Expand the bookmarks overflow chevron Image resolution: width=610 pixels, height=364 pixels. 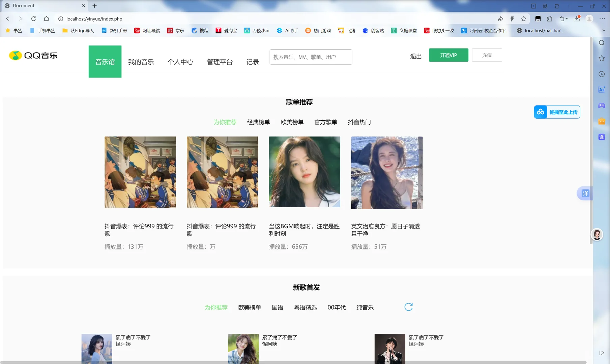point(603,30)
